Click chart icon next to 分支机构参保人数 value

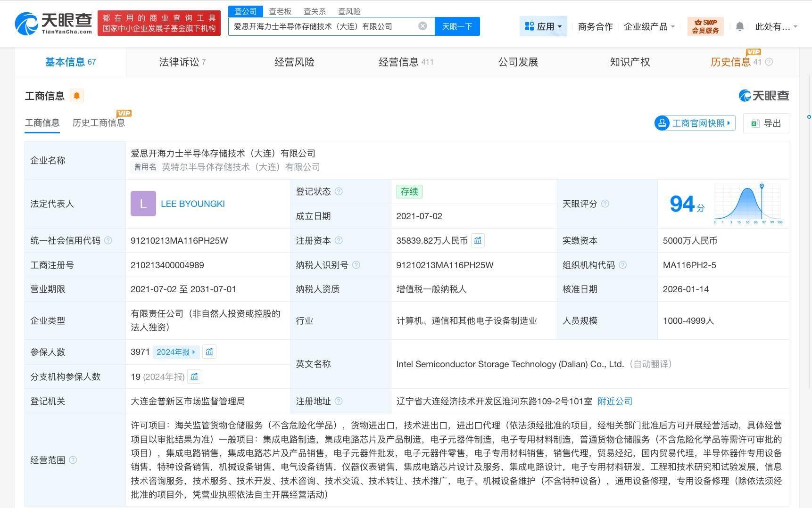click(x=194, y=377)
